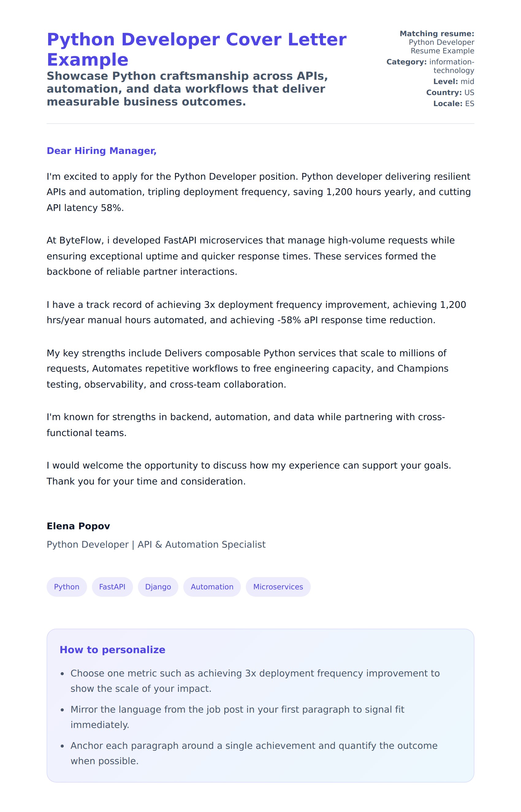Click the information-technology category value
The width and height of the screenshot is (521, 812).
point(452,66)
